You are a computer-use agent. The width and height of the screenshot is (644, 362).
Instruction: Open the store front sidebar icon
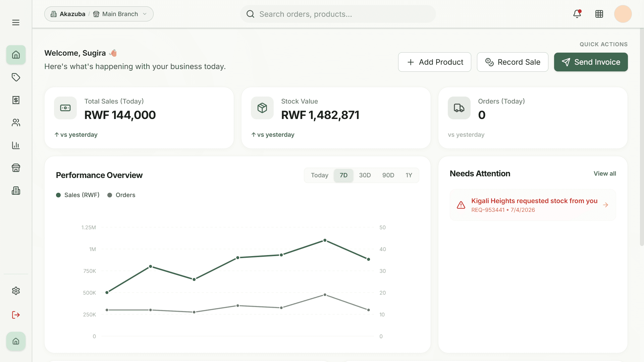point(16,168)
